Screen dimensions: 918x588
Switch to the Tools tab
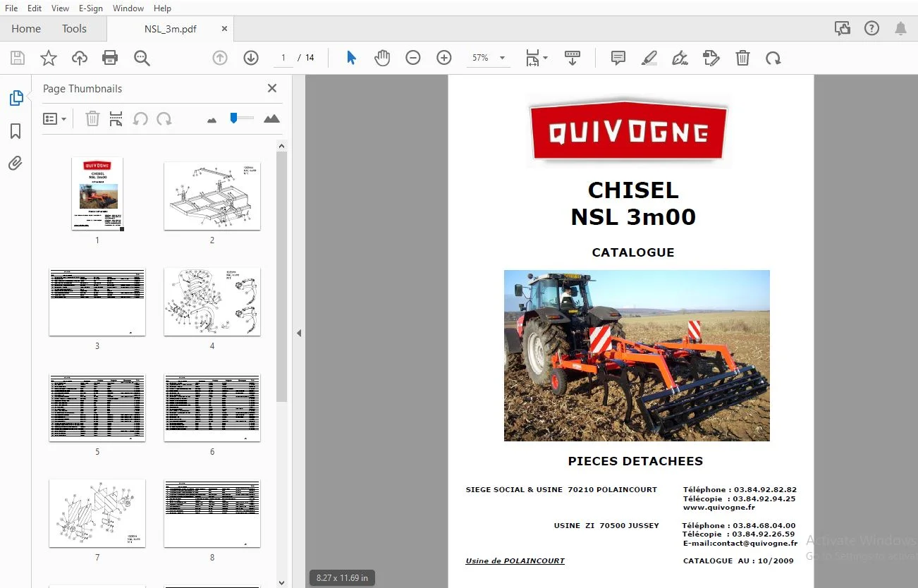tap(74, 28)
